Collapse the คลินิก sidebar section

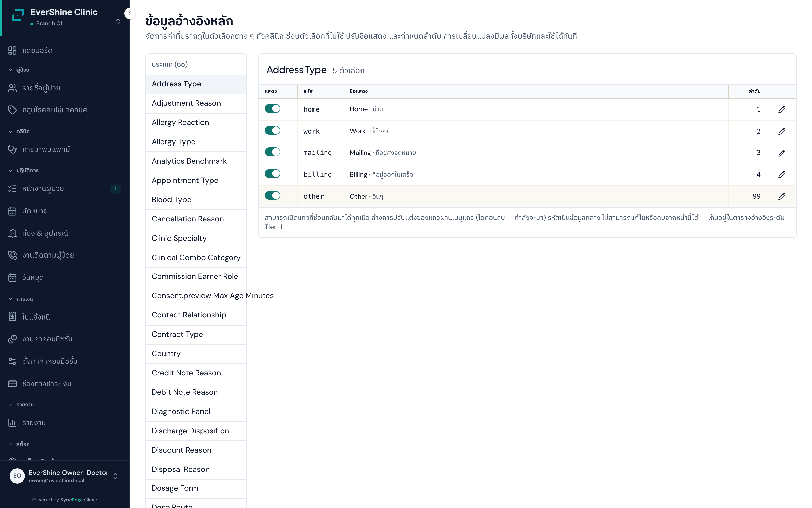click(x=19, y=131)
